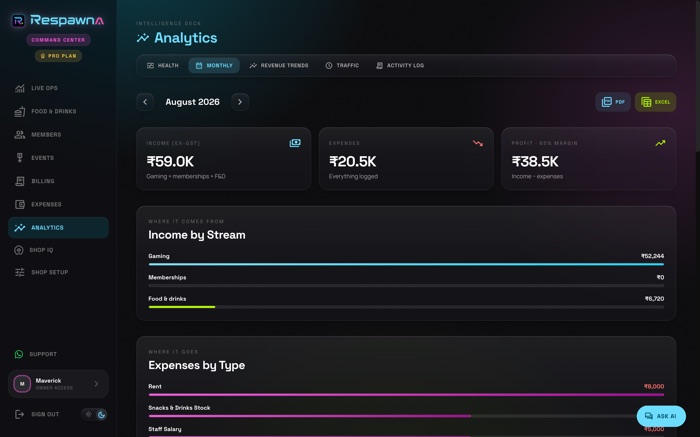Click the Staff Salary expense label

(165, 429)
